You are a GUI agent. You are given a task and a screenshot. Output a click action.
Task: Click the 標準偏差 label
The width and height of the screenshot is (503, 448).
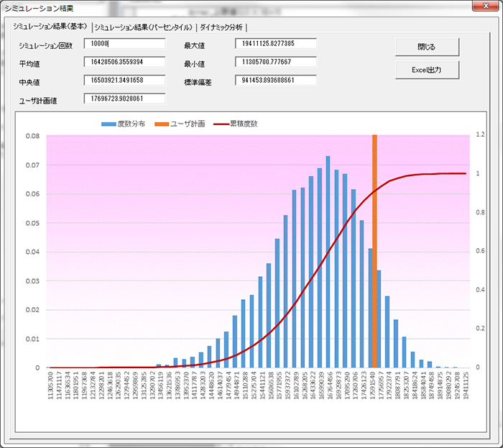click(198, 83)
